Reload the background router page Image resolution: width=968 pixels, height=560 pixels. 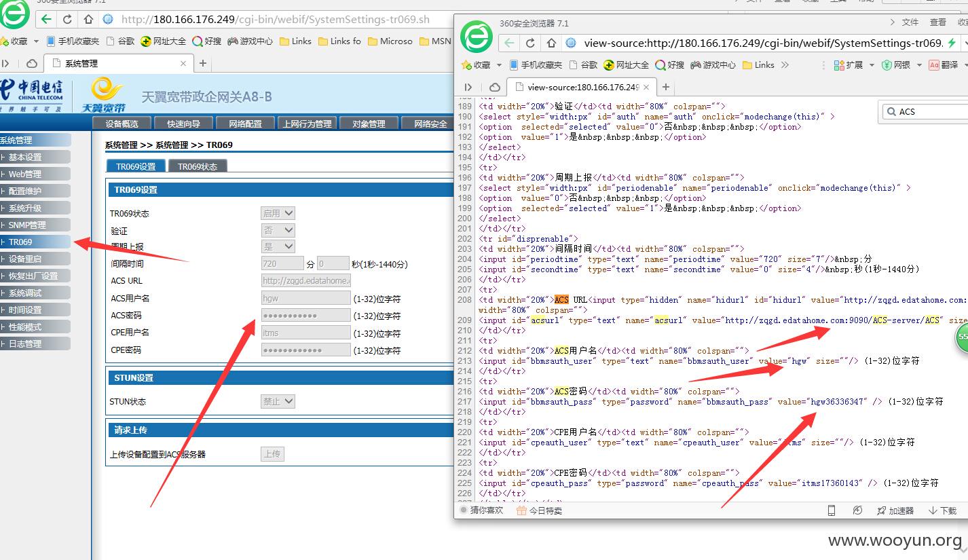67,19
